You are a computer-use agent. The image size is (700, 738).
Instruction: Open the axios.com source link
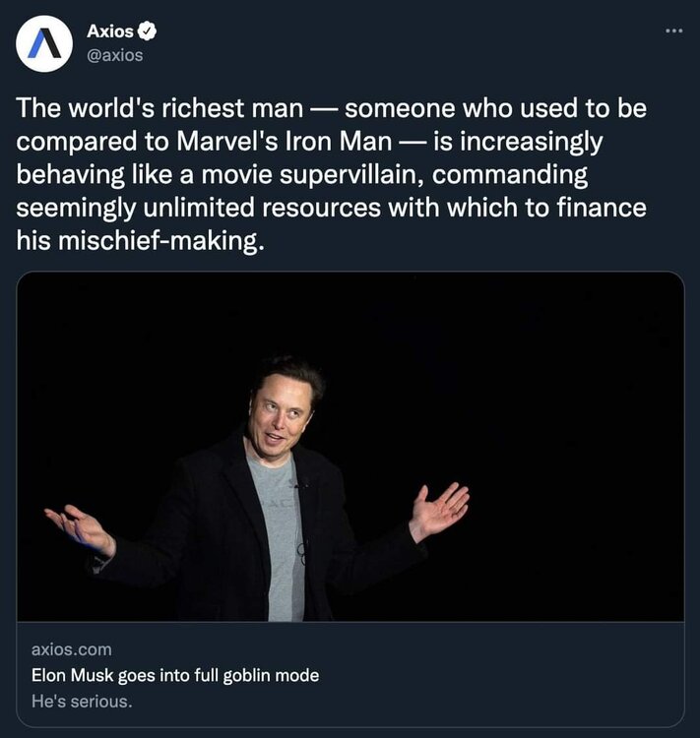pos(72,649)
